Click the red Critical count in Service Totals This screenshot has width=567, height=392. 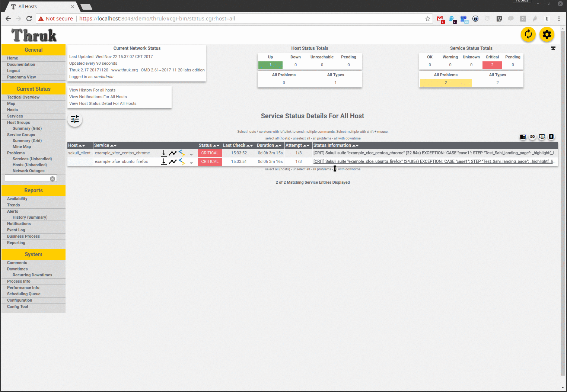492,65
